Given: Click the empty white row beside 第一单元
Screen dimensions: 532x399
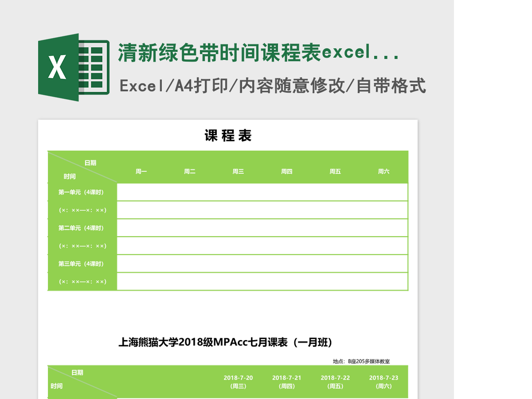Looking at the screenshot, I should point(262,192).
